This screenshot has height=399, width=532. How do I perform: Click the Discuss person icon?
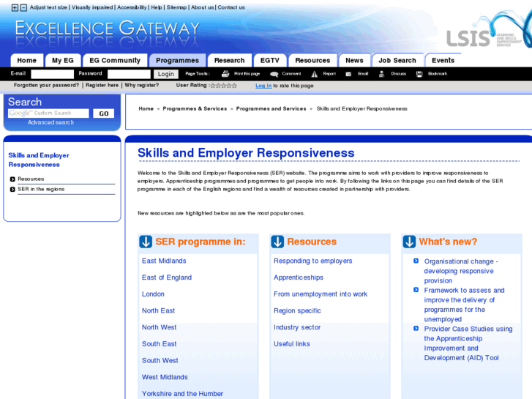[381, 74]
